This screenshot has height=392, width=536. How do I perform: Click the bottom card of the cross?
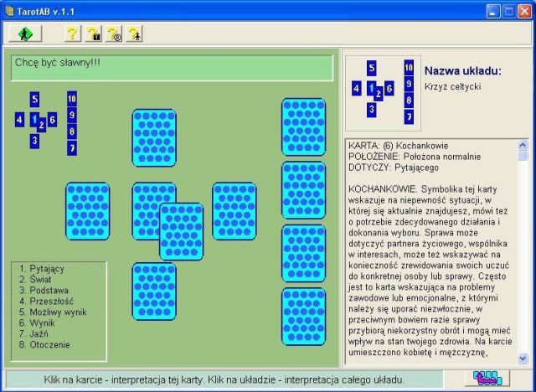(154, 291)
